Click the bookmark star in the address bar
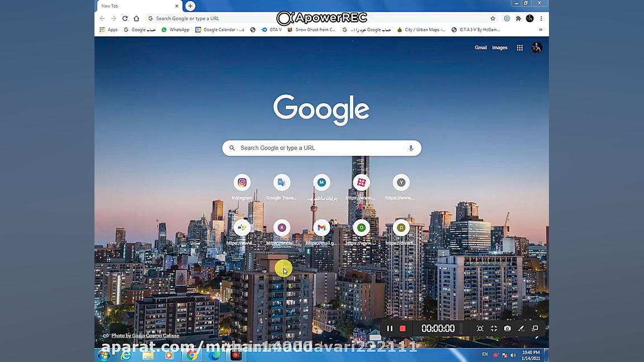The width and height of the screenshot is (644, 362). [x=493, y=18]
